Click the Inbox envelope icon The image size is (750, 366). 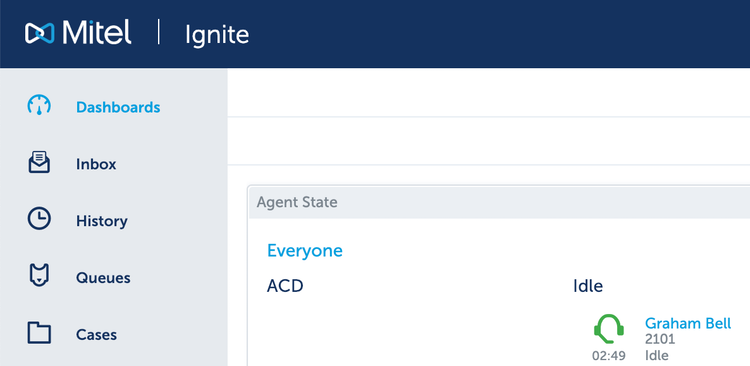point(39,163)
